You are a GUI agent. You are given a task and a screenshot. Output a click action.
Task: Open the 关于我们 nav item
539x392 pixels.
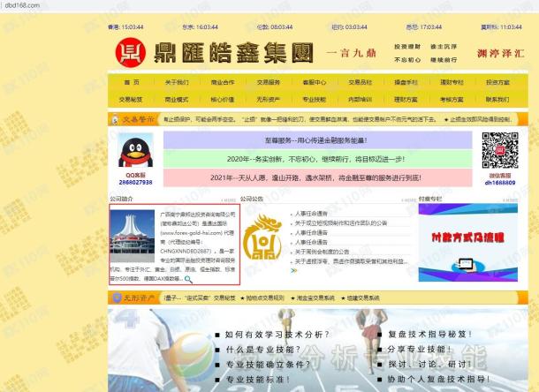coord(177,82)
